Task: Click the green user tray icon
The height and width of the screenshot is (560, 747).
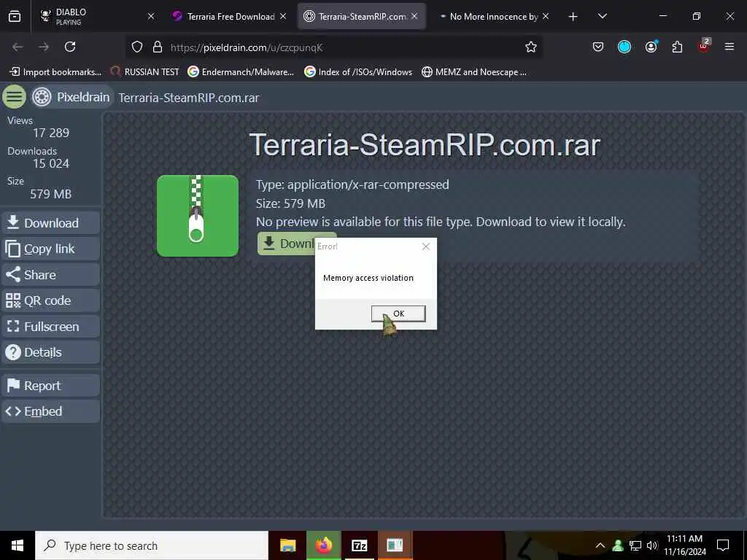Action: click(x=618, y=545)
